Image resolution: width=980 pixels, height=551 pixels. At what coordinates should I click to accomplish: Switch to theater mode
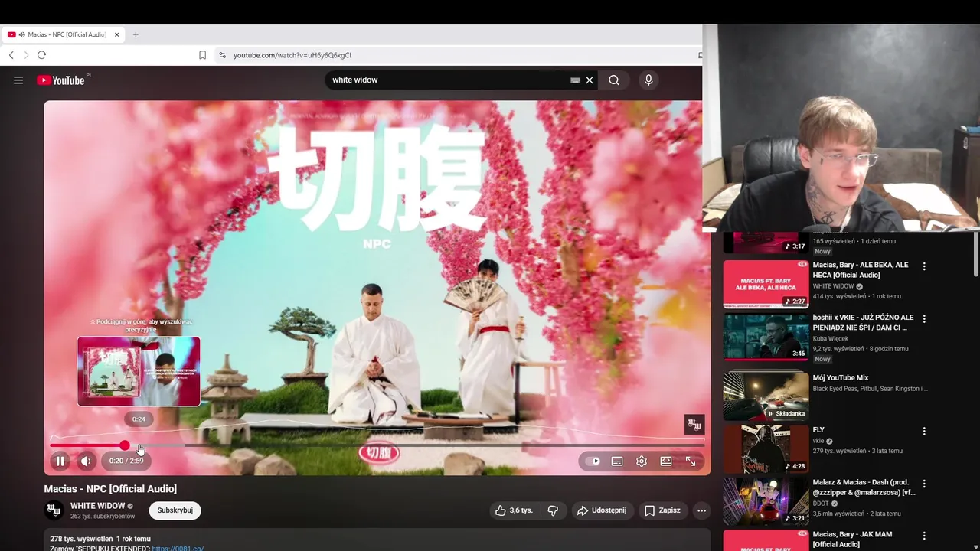coord(666,461)
